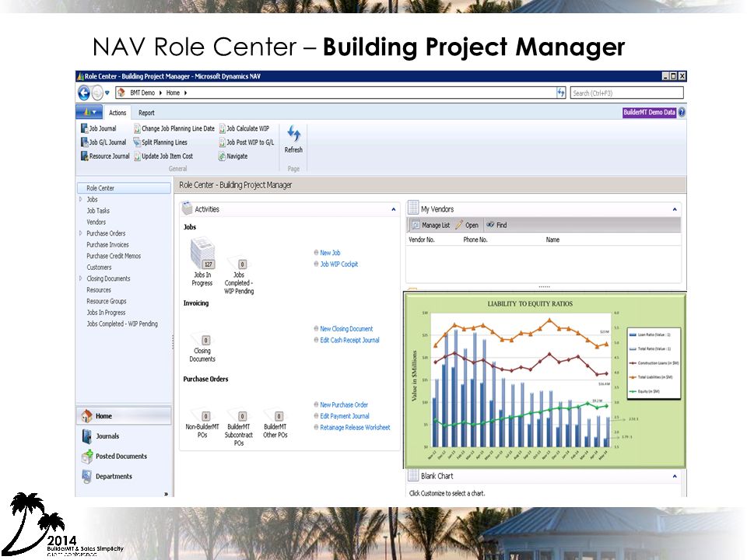Viewport: 747px width, 560px height.
Task: Click Change Job Planning Line Date
Action: 174,128
